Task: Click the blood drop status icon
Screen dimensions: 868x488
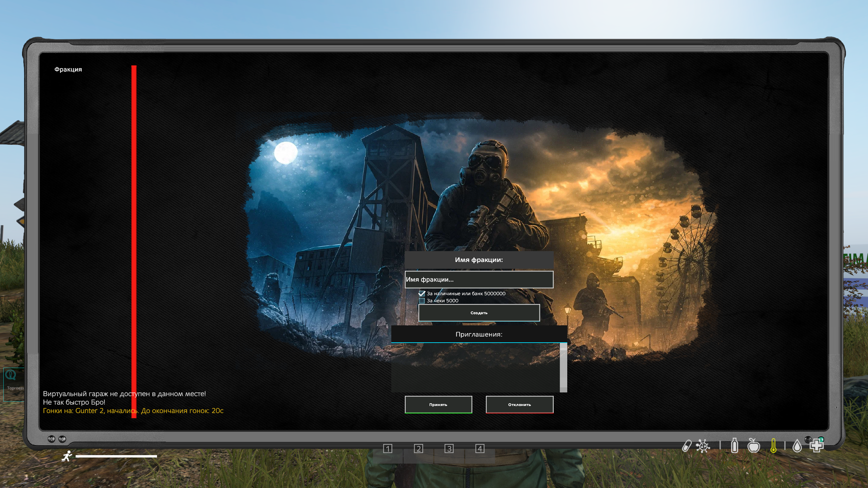Action: click(797, 446)
